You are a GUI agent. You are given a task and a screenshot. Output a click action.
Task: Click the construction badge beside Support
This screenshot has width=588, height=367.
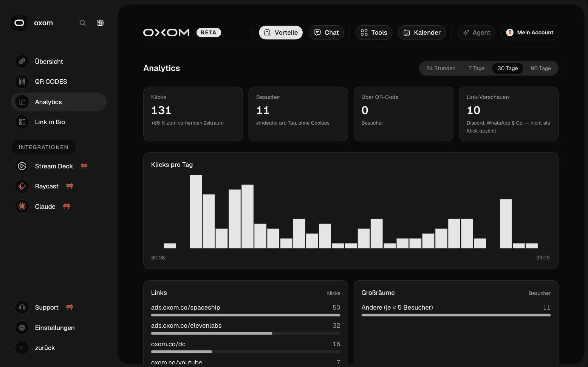pos(70,307)
